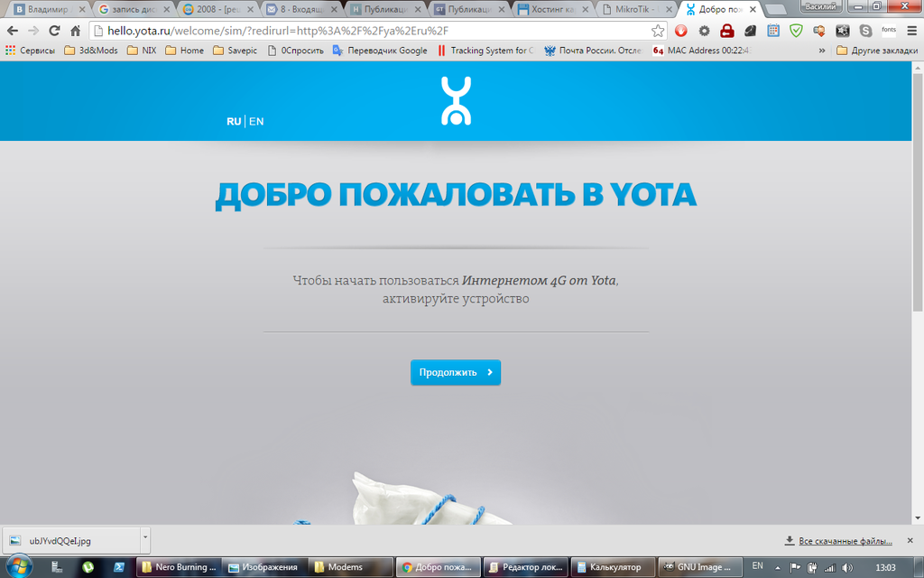Open the browser home page icon
924x578 pixels.
[x=76, y=32]
